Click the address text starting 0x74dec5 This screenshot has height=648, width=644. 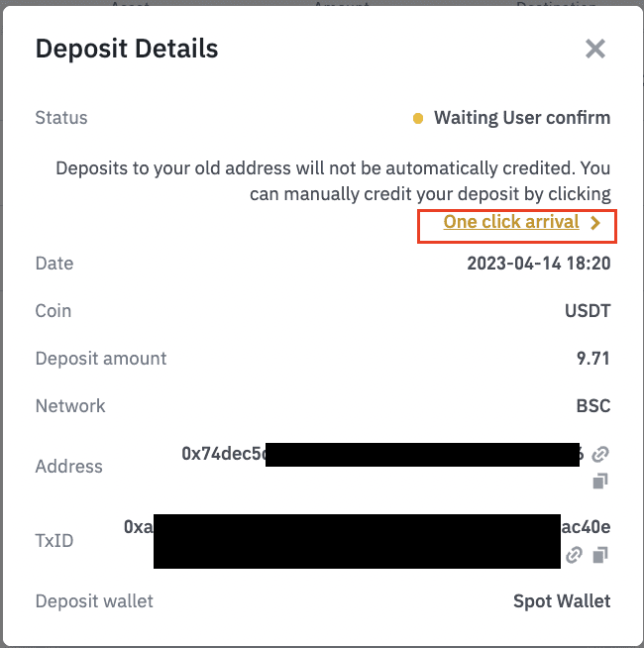click(x=224, y=454)
